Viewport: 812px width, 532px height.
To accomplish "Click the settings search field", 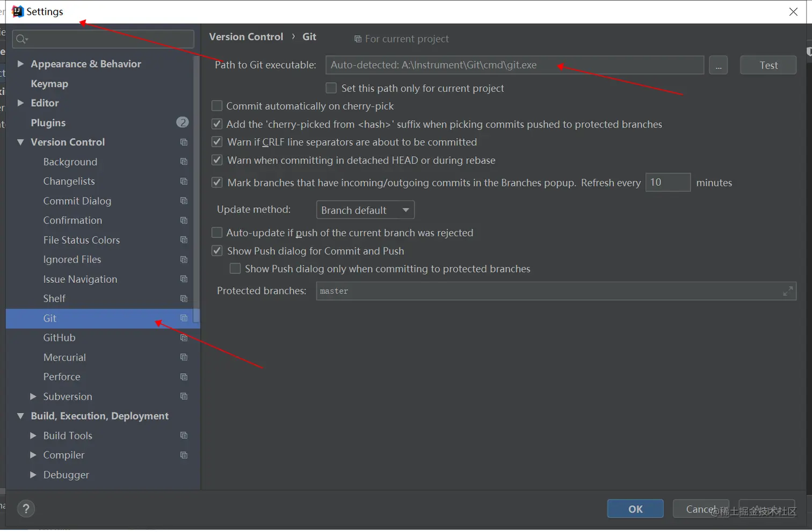I will click(x=103, y=39).
